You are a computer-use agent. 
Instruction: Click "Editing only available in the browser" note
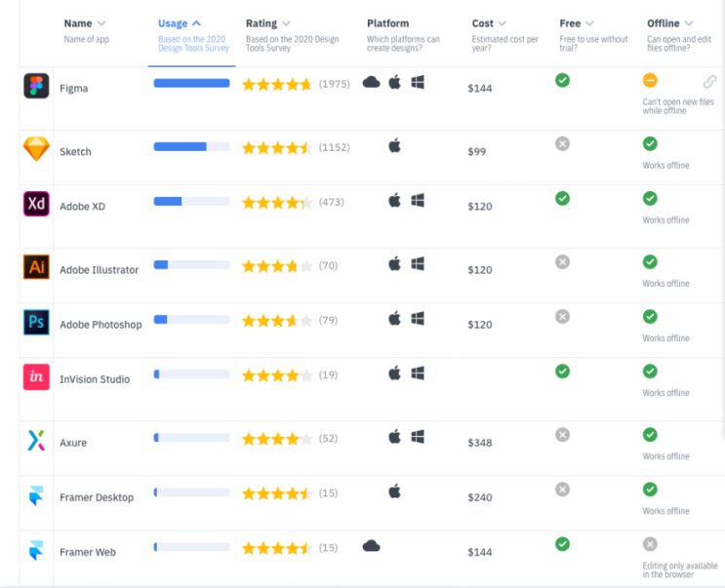coord(680,570)
